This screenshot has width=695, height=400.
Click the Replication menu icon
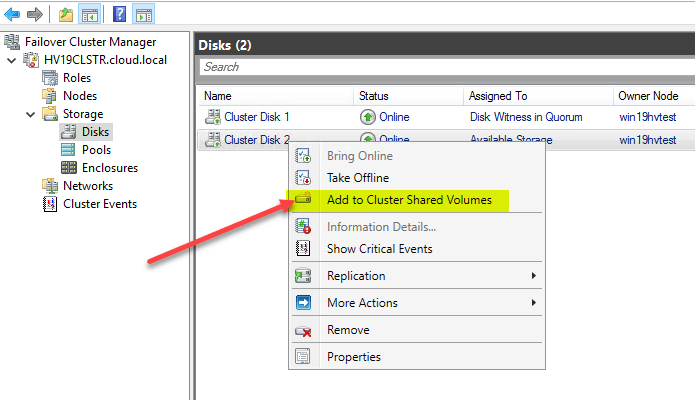[x=303, y=276]
